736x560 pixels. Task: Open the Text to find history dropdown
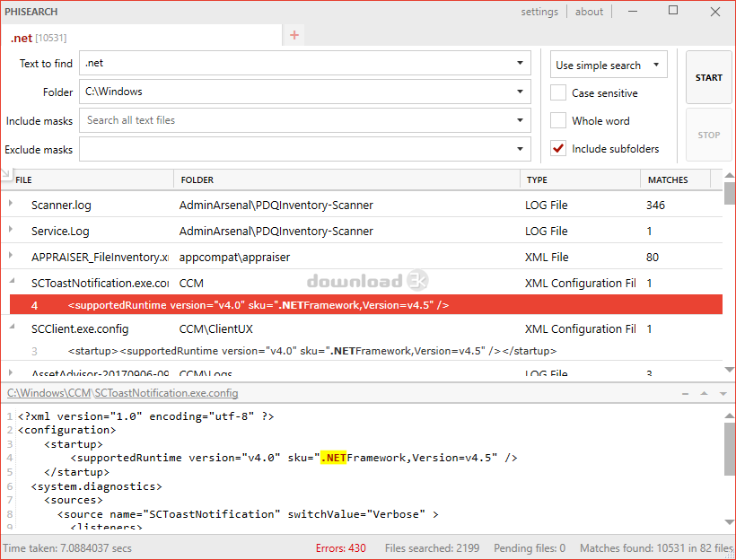pyautogui.click(x=520, y=63)
